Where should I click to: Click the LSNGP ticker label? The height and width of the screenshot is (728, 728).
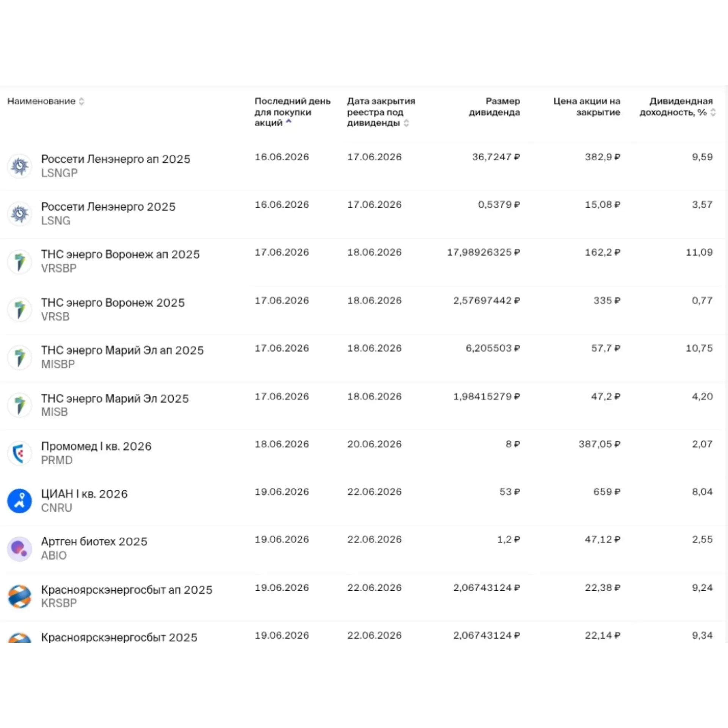pyautogui.click(x=60, y=173)
